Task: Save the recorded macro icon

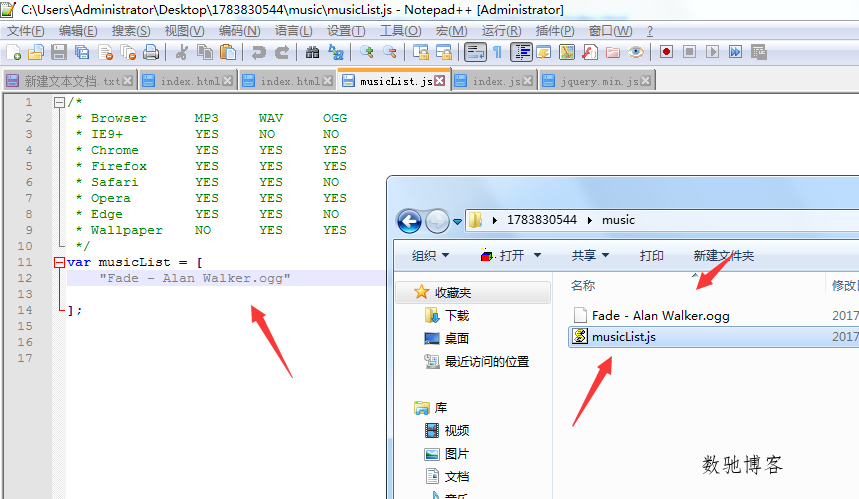Action: click(759, 53)
